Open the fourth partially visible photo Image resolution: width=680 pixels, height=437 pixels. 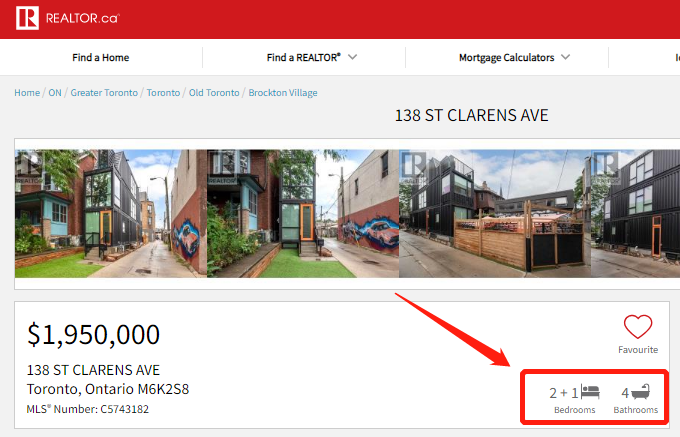click(x=635, y=213)
